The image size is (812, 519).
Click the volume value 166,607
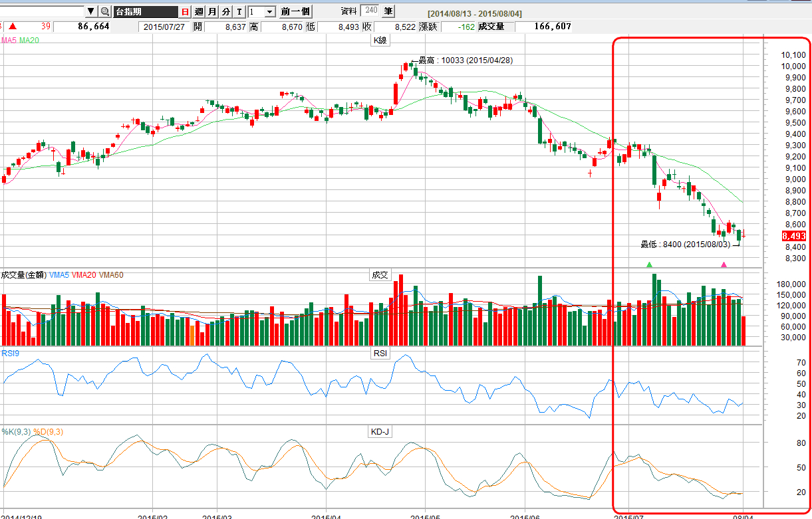tap(552, 27)
